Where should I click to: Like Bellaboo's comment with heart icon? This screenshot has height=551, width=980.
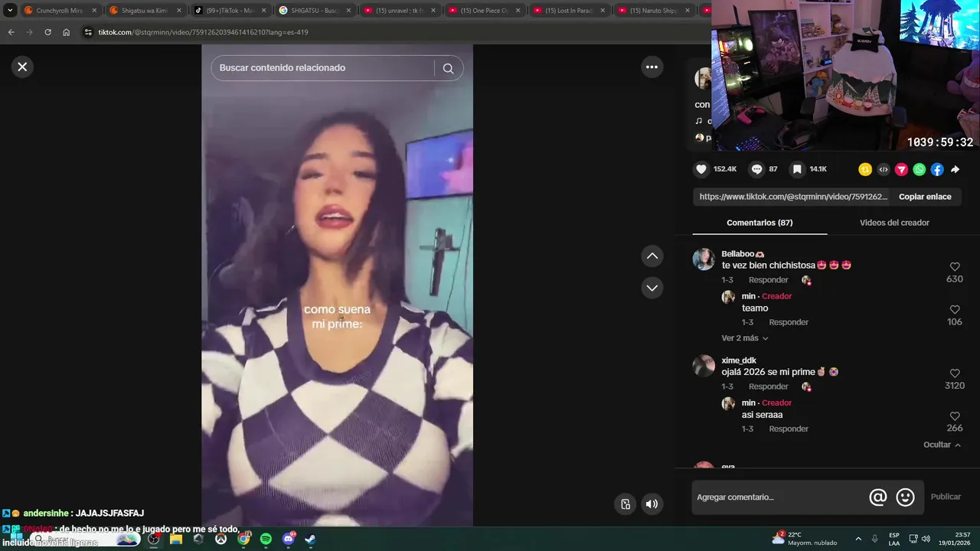coord(955,267)
